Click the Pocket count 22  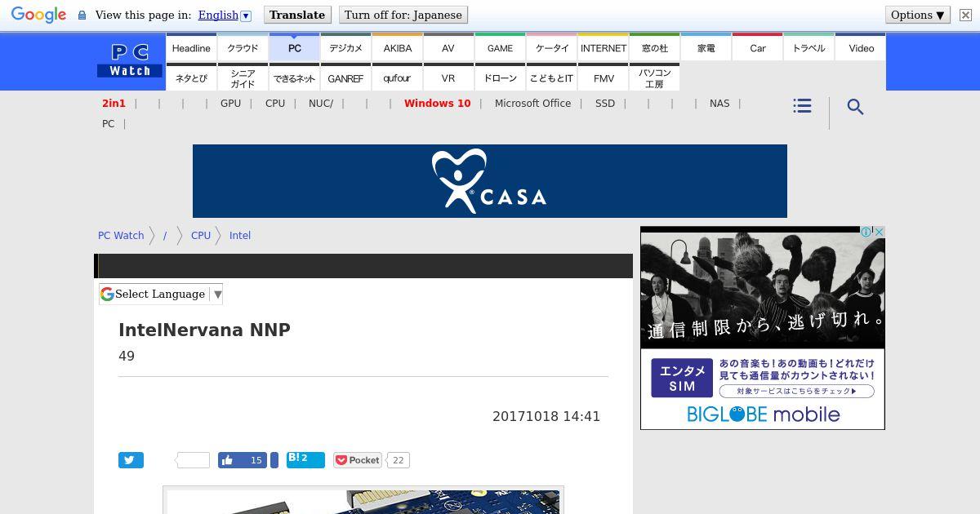click(x=398, y=460)
